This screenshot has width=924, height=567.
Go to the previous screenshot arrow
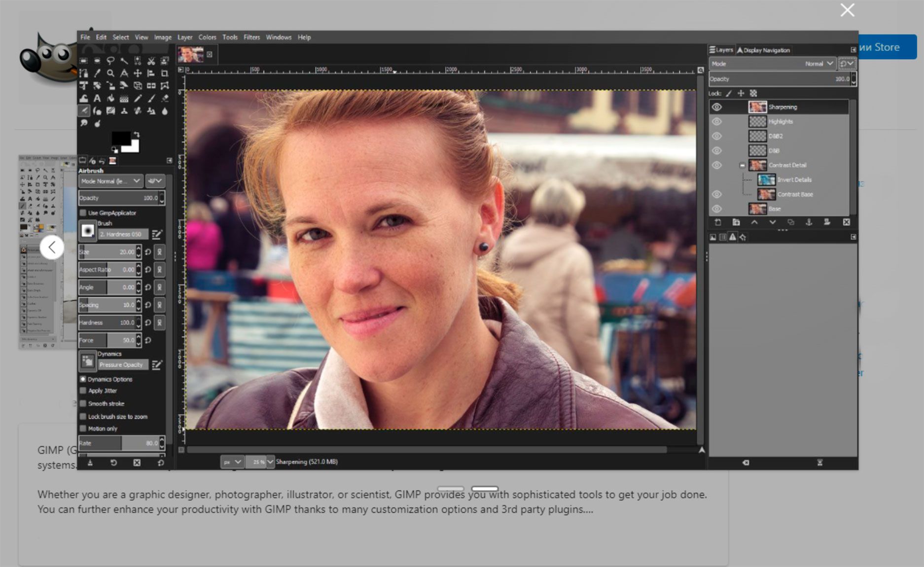click(x=52, y=248)
